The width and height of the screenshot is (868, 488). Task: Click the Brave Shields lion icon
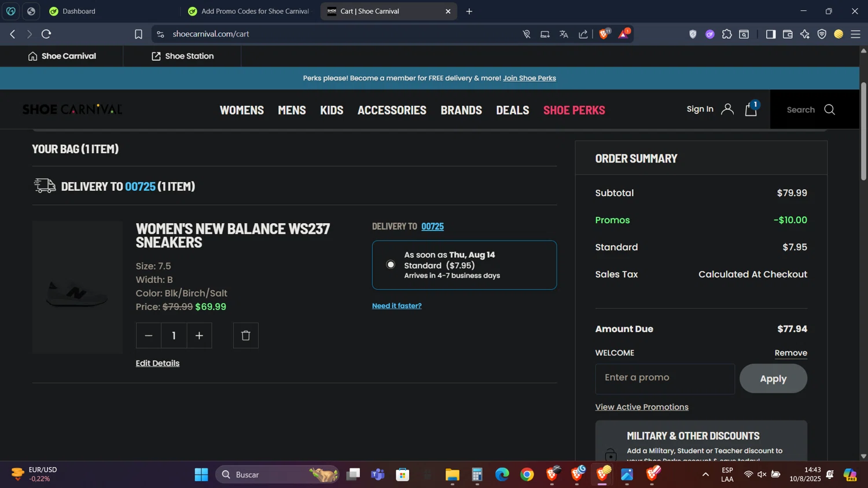pos(604,34)
